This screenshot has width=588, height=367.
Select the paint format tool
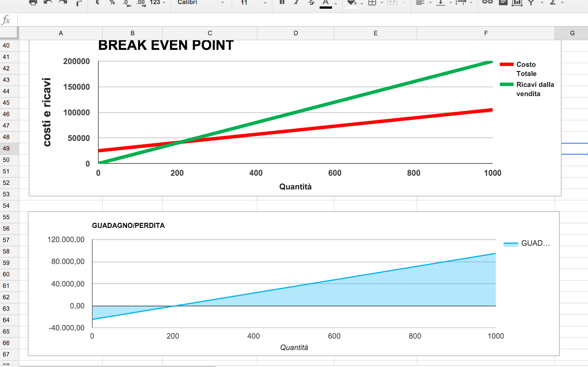click(x=77, y=4)
